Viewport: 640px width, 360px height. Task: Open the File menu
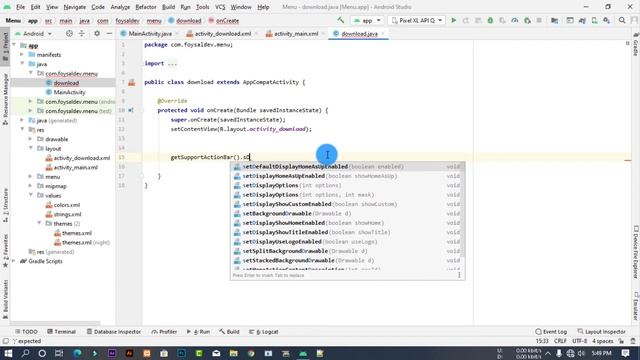pyautogui.click(x=20, y=7)
